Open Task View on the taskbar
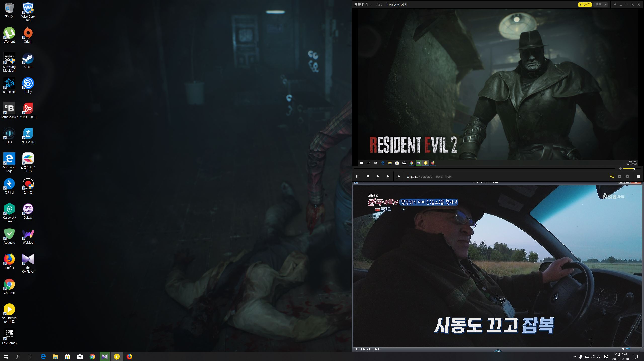The width and height of the screenshot is (644, 361). click(x=30, y=356)
